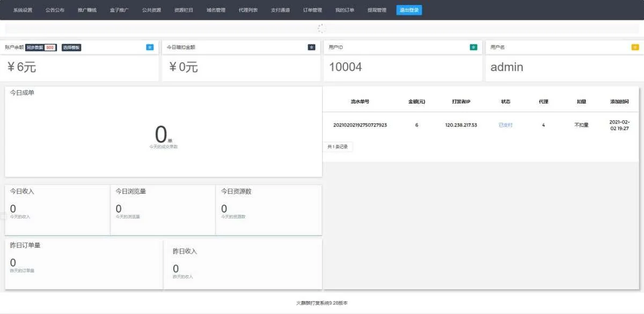Select 盒子推广 from the top navigation
644x314 pixels.
pyautogui.click(x=119, y=10)
